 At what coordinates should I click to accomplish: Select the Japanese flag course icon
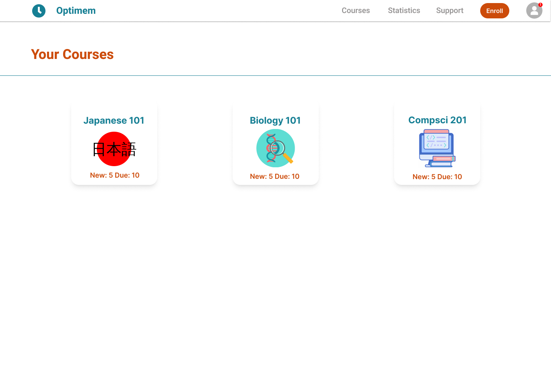(x=114, y=149)
